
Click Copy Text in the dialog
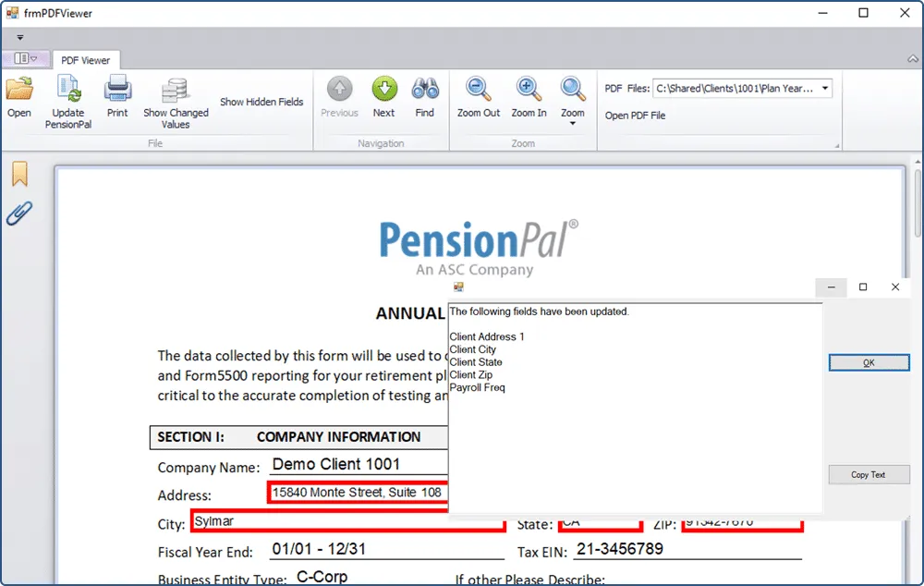point(868,474)
